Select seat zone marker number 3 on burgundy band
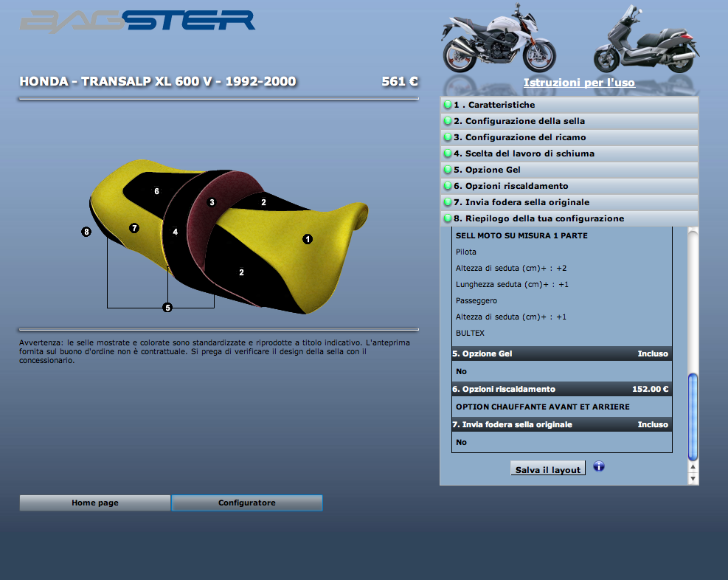 coord(212,202)
